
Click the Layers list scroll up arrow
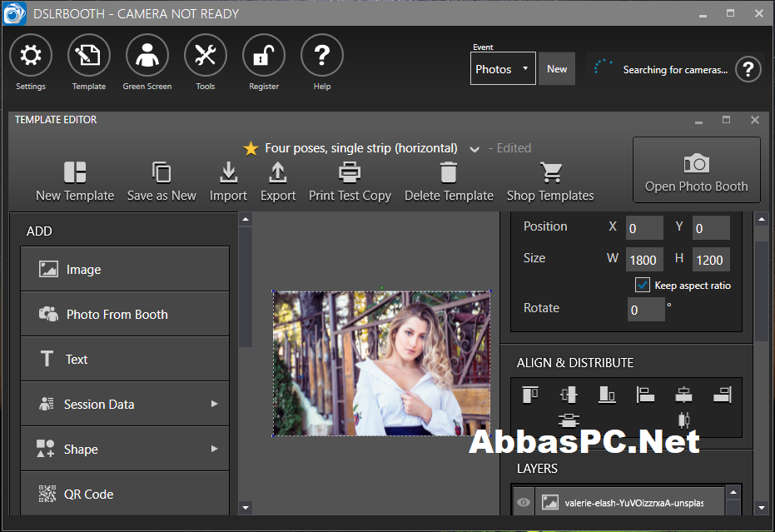click(x=733, y=492)
